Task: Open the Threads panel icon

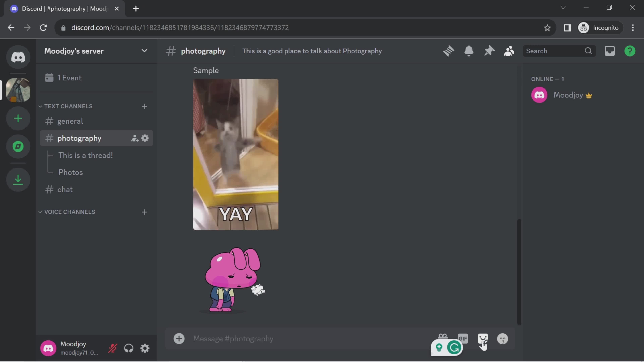Action: 448,51
